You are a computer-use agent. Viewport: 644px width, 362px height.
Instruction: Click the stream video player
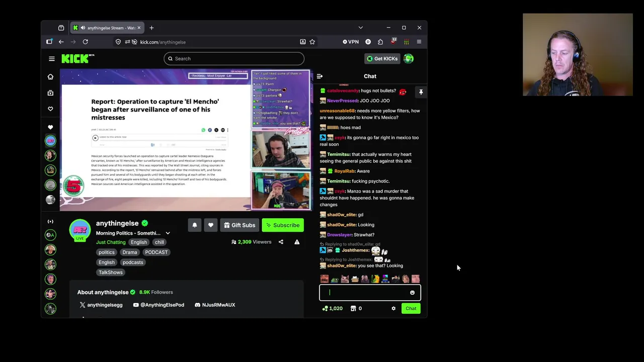point(186,140)
